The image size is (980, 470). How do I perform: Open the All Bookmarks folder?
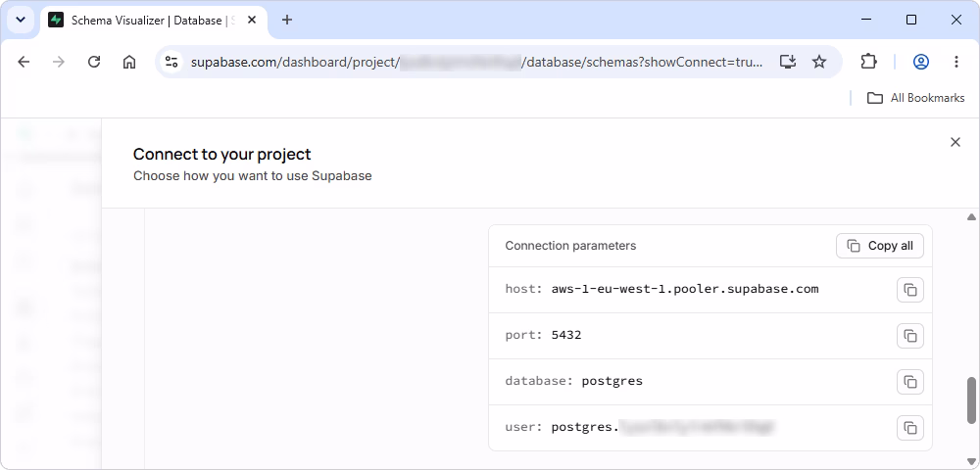(x=915, y=98)
